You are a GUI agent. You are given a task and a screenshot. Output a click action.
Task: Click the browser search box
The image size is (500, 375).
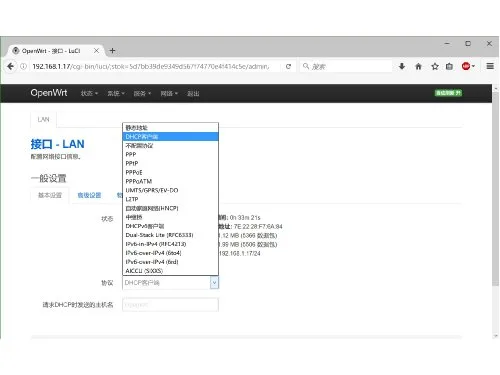347,66
